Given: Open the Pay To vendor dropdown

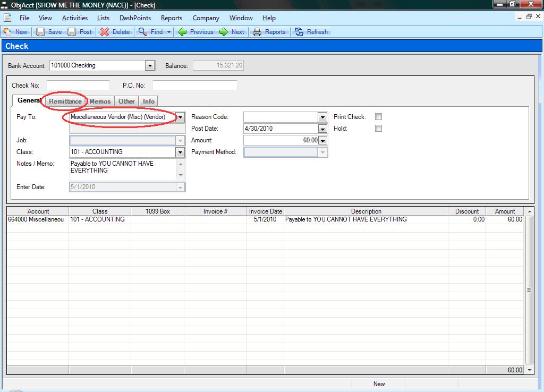Looking at the screenshot, I should click(x=181, y=117).
